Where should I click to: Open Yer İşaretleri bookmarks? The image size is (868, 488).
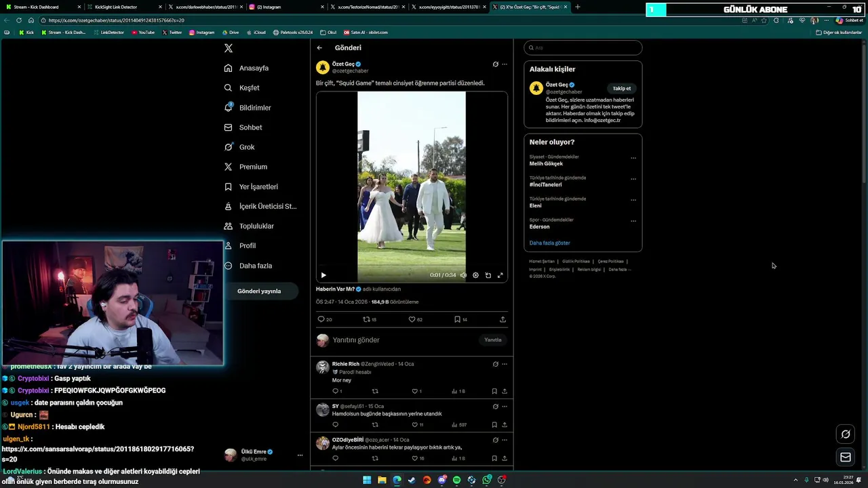click(251, 186)
